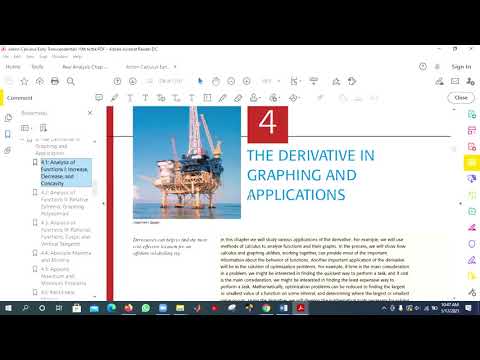The image size is (480, 360).
Task: Go to next page arrow
Action: click(133, 81)
